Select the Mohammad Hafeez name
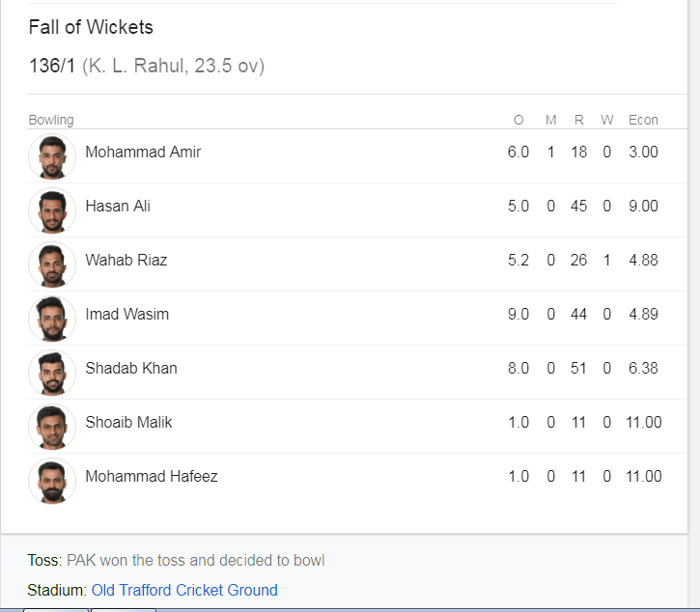Image resolution: width=700 pixels, height=612 pixels. 152,476
